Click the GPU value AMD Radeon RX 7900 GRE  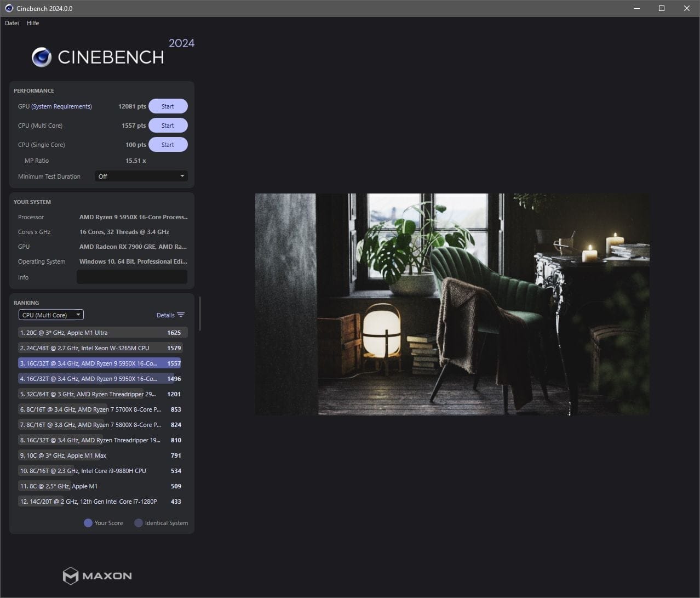(133, 247)
